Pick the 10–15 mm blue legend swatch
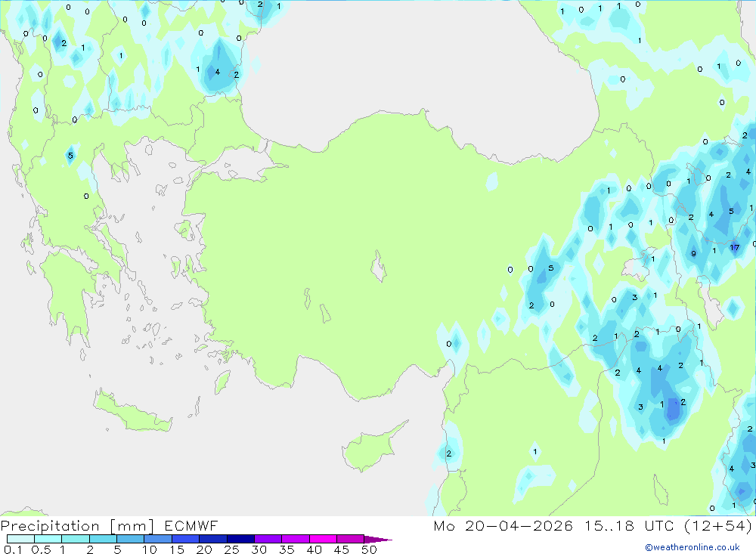 [158, 539]
